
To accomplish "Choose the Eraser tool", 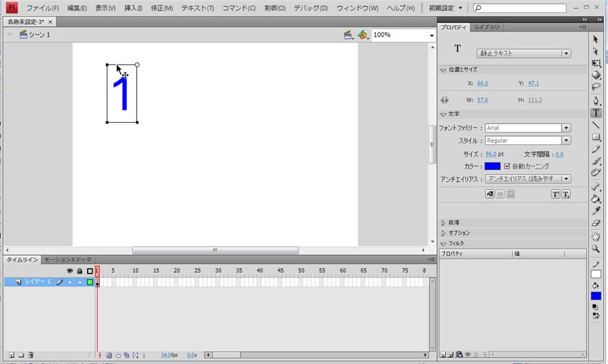I will (x=596, y=223).
